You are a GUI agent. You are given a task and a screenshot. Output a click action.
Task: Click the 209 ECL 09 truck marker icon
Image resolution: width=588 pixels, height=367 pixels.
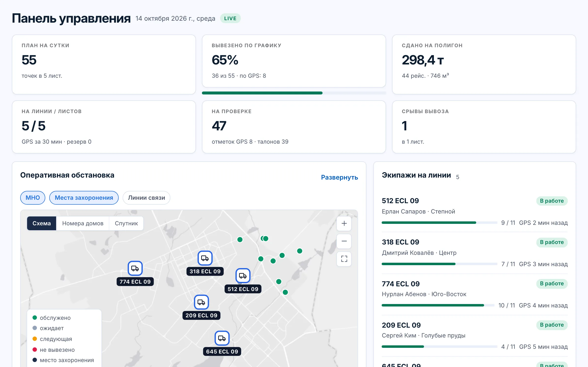pyautogui.click(x=201, y=302)
